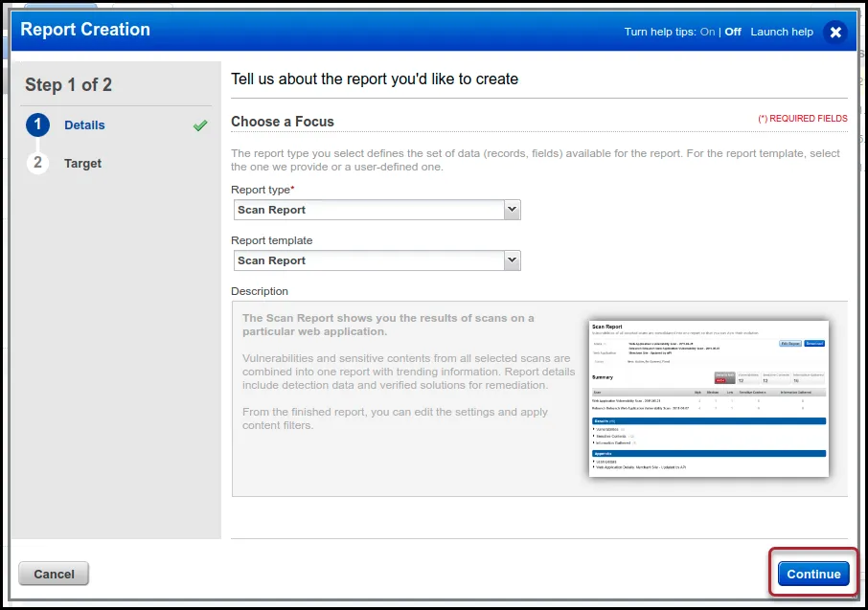
Task: Click the Scan Report preview thumbnail
Action: click(709, 398)
